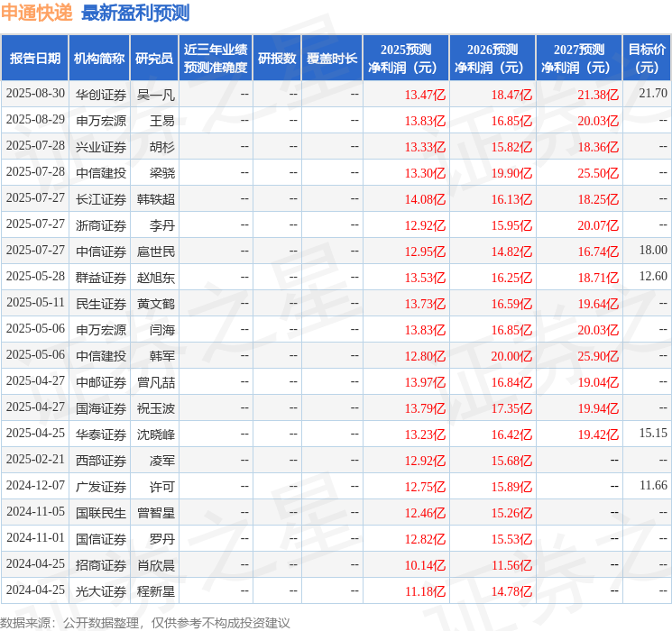Click the 2025-08-29 report date cell
This screenshot has width=672, height=631.
(x=35, y=120)
